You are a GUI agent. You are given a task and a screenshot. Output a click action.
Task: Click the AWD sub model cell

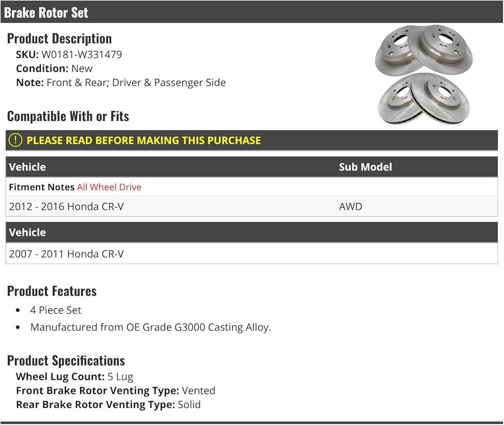click(350, 206)
